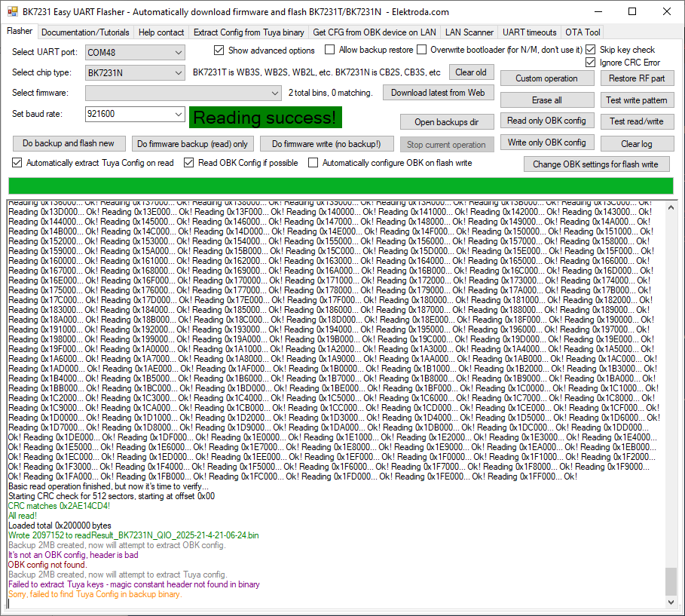Switch to the Flasher tab

[x=20, y=32]
